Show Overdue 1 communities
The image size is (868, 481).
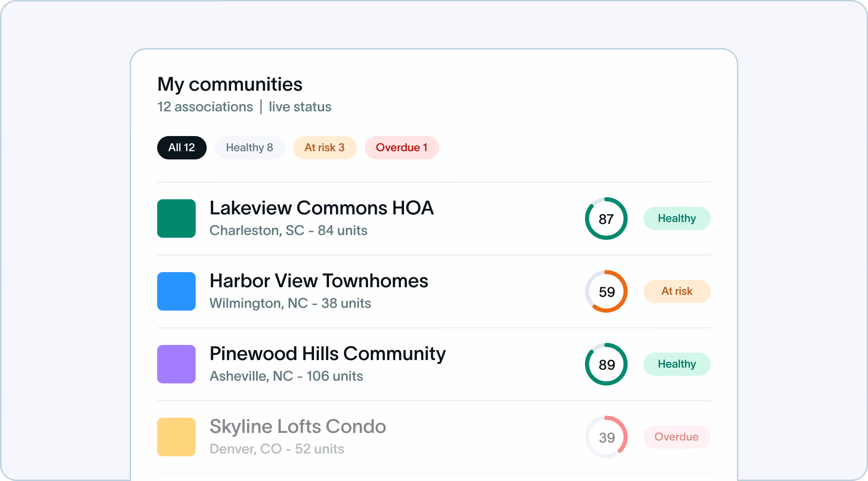click(401, 148)
